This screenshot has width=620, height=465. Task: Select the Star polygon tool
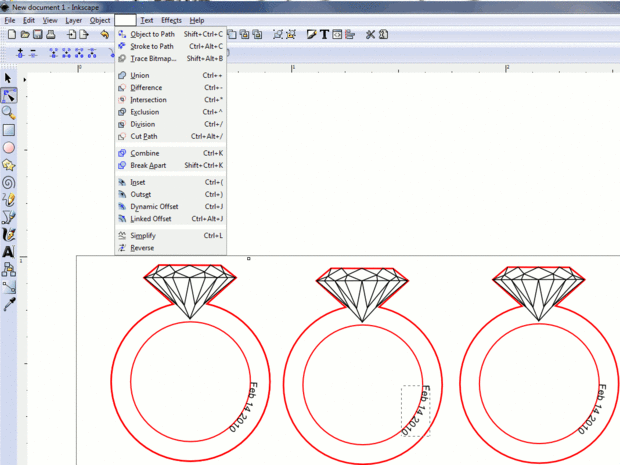(x=9, y=165)
